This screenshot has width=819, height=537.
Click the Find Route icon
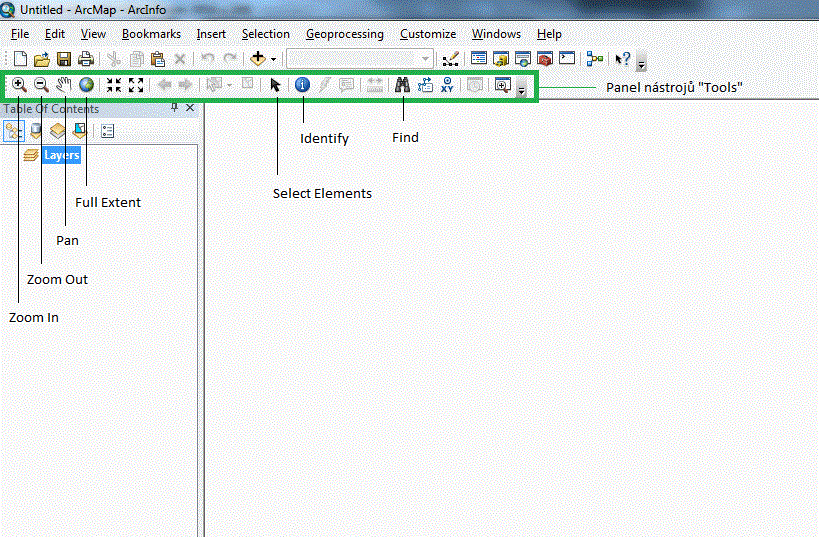click(x=425, y=85)
